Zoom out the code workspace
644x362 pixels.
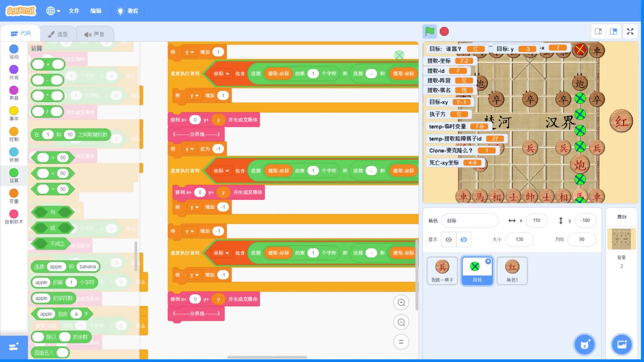[401, 322]
